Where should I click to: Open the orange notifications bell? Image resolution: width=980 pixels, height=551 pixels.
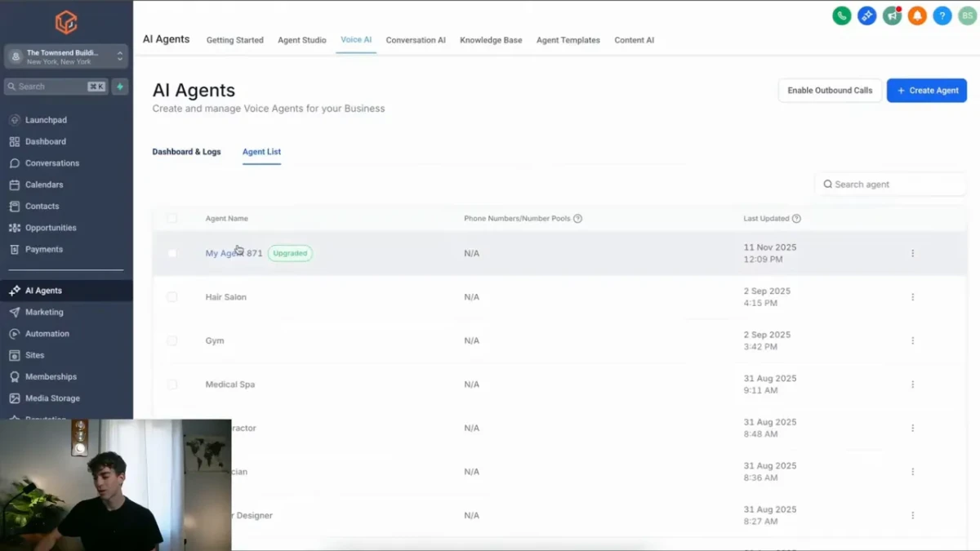click(917, 16)
